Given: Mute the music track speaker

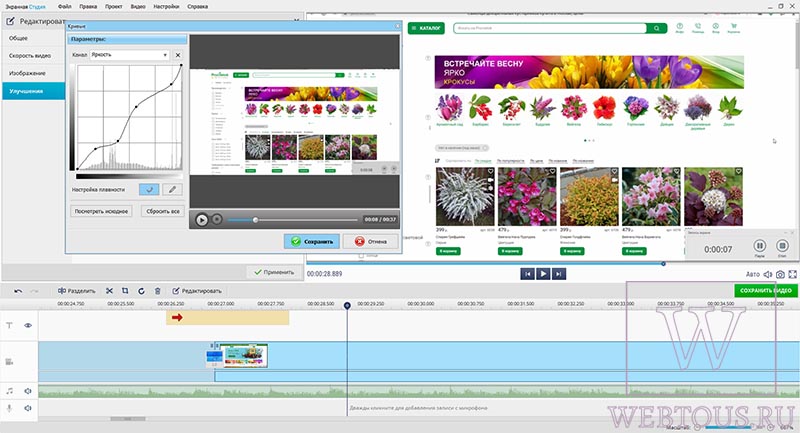Looking at the screenshot, I should coord(28,391).
